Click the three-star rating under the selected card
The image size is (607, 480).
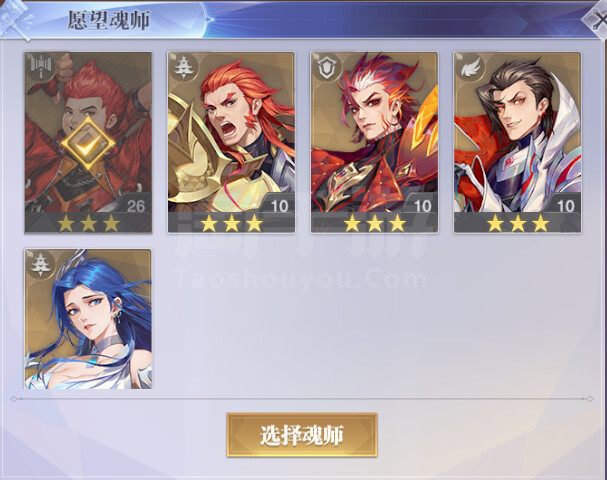click(88, 223)
